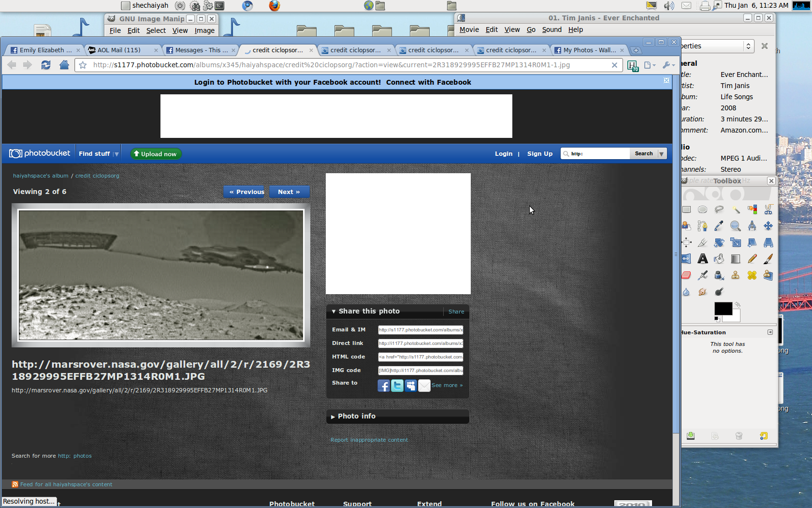Select the Airbrush tool in Toolbox
Viewport: 812px width, 508px height.
[703, 275]
